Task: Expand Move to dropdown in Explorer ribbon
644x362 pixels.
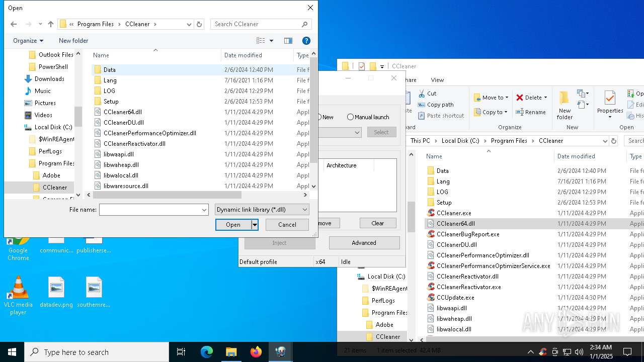Action: click(x=506, y=98)
